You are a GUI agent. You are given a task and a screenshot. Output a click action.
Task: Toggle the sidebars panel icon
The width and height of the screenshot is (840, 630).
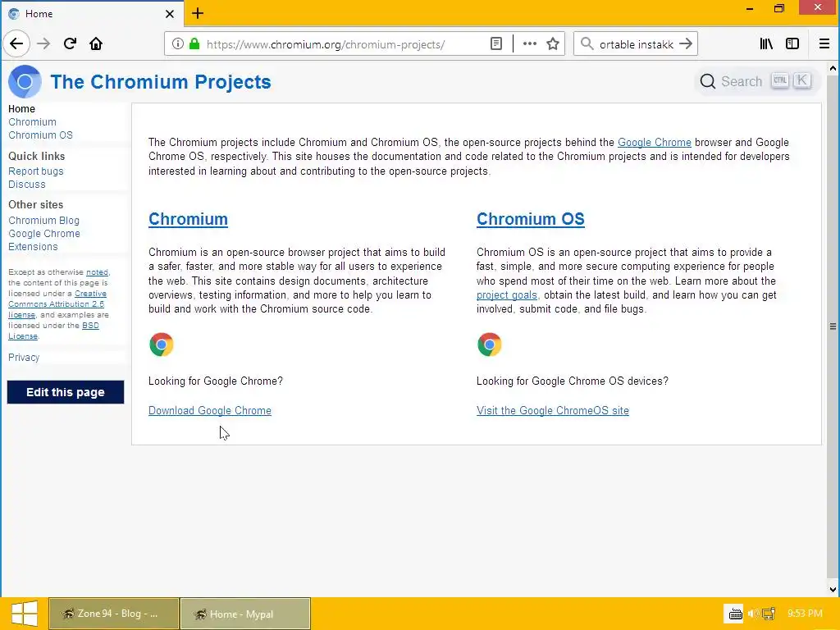pyautogui.click(x=792, y=44)
